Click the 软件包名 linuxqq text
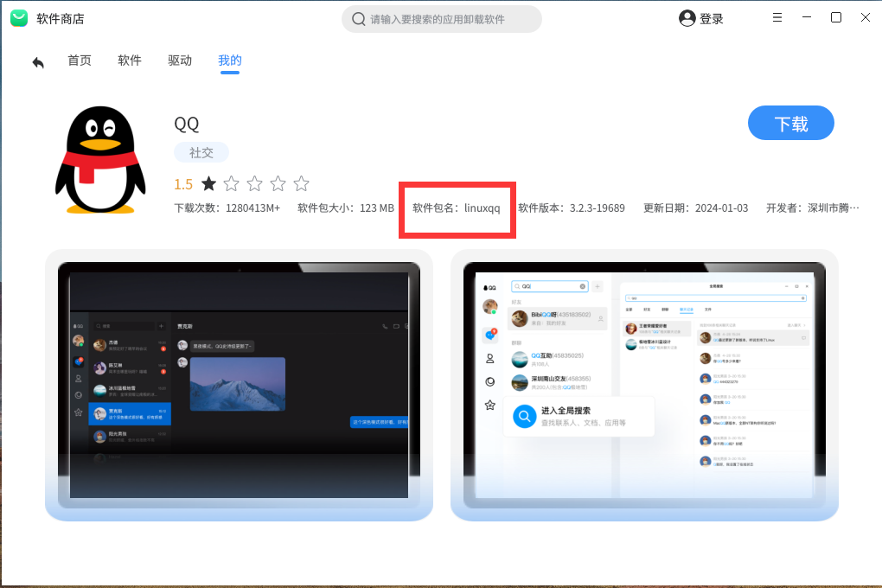The image size is (882, 588). point(457,208)
